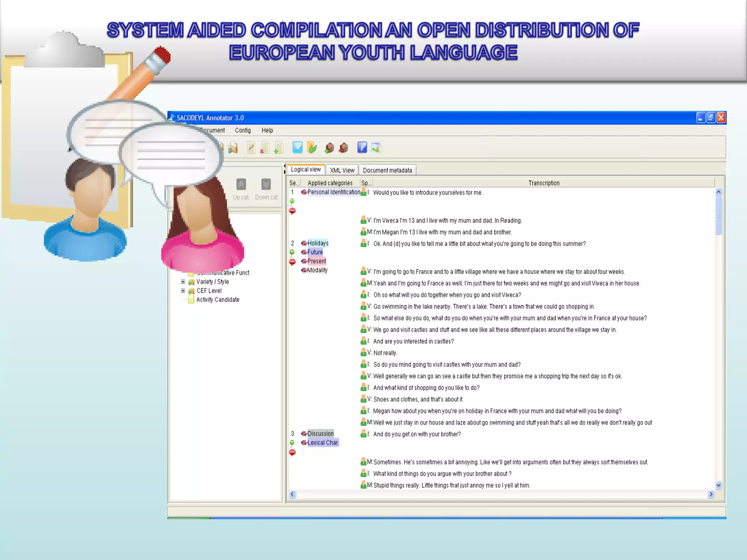747x560 pixels.
Task: Click the vertical scrollbar down arrow
Action: click(x=718, y=485)
